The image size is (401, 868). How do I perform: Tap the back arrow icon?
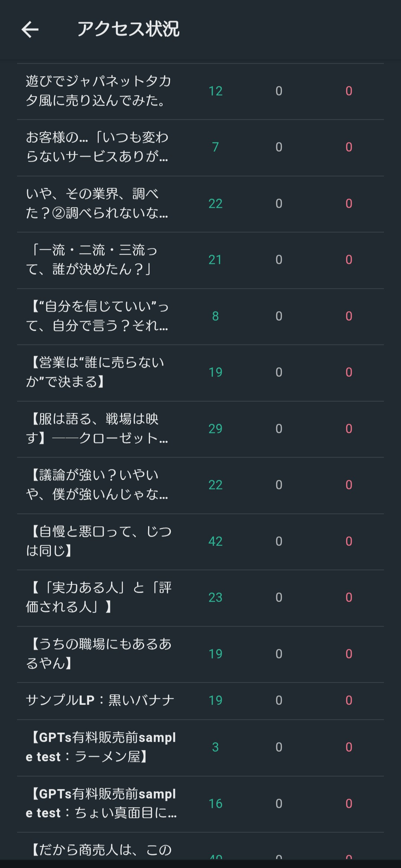tap(30, 30)
